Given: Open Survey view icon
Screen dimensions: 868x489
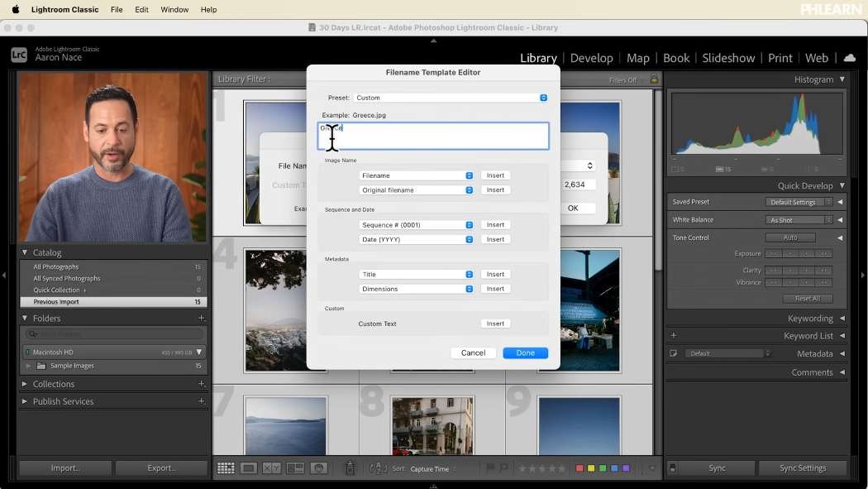Looking at the screenshot, I should (295, 468).
